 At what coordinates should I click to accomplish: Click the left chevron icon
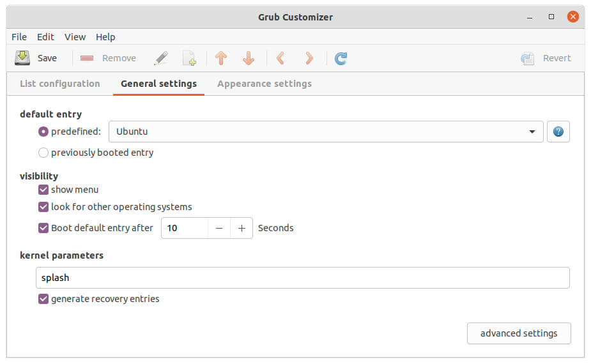280,58
